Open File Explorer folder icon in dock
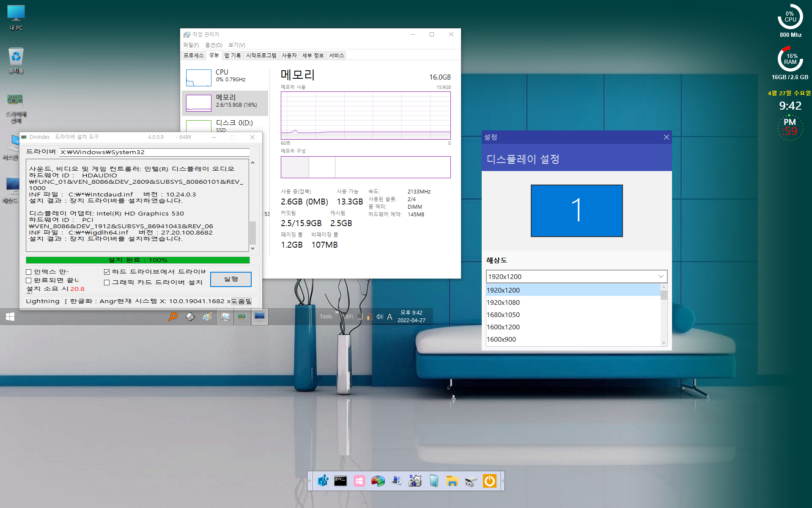812x508 pixels. point(452,481)
